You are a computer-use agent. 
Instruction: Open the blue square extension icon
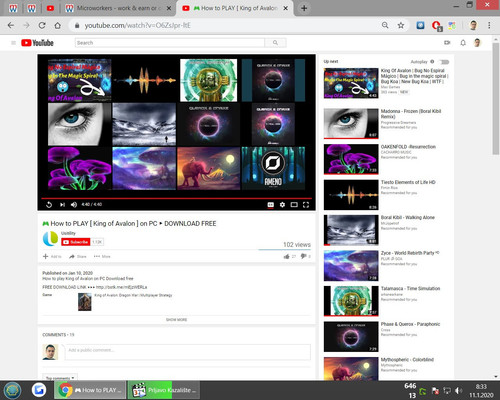click(420, 25)
